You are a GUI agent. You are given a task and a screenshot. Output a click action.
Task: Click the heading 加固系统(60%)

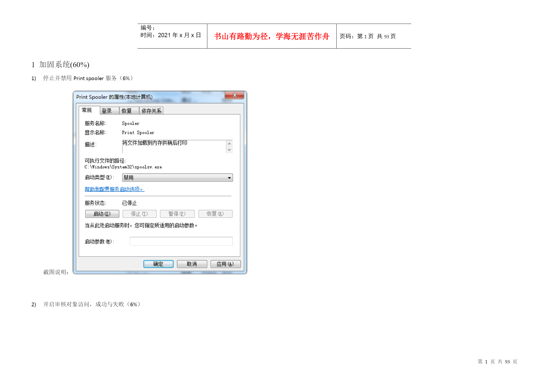[x=64, y=64]
